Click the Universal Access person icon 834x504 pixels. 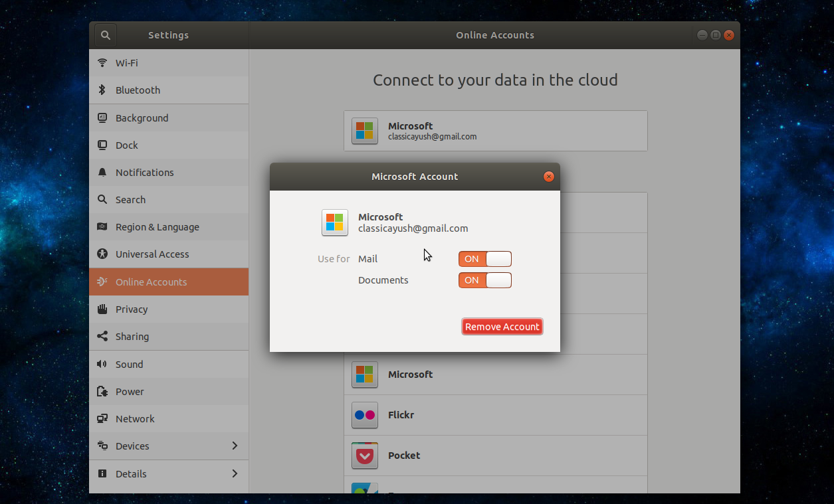(102, 254)
